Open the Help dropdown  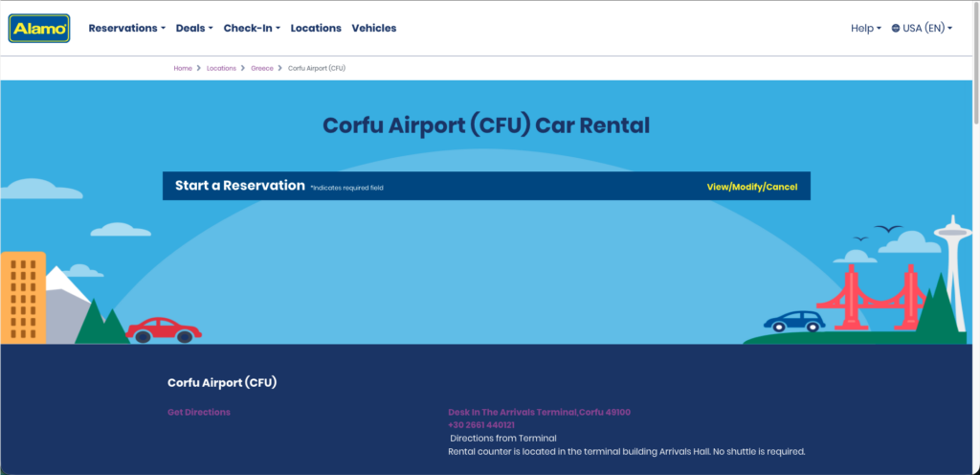[865, 29]
